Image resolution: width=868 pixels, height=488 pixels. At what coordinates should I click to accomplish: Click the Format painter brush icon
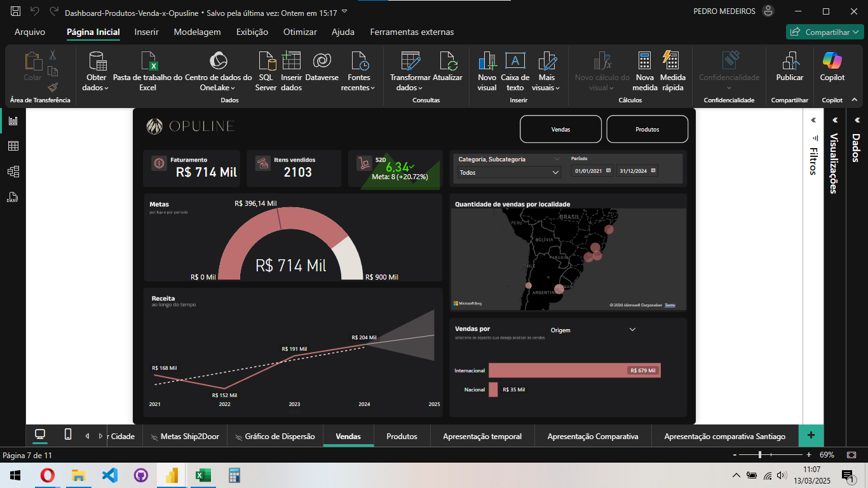tap(53, 87)
